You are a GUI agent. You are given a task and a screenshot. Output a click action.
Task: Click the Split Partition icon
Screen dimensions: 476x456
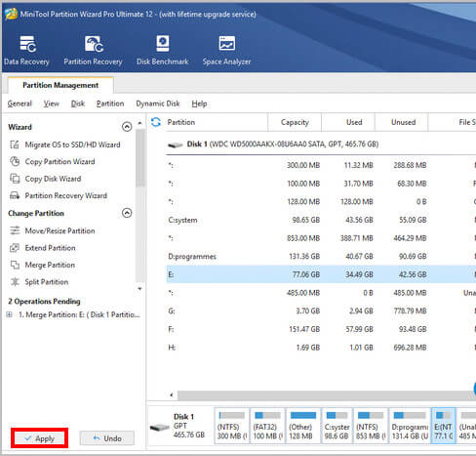[x=15, y=282]
